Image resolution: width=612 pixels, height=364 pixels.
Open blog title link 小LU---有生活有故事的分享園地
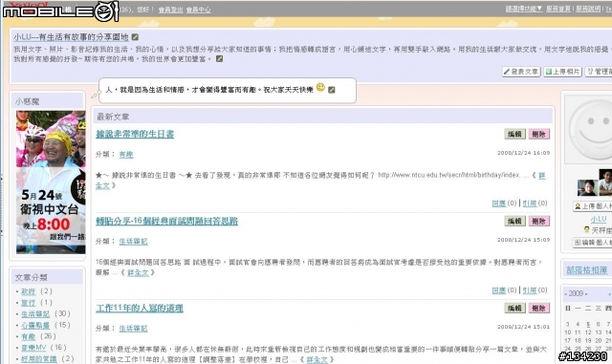[x=71, y=37]
